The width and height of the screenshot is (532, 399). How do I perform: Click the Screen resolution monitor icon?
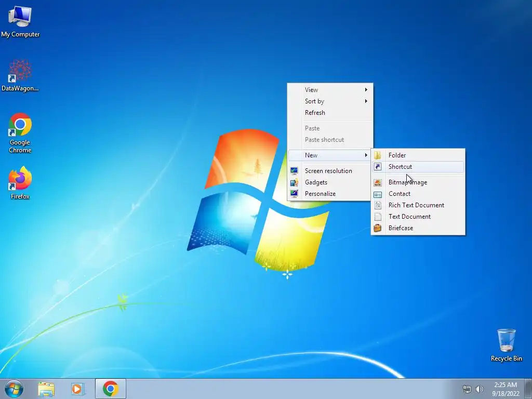point(294,170)
